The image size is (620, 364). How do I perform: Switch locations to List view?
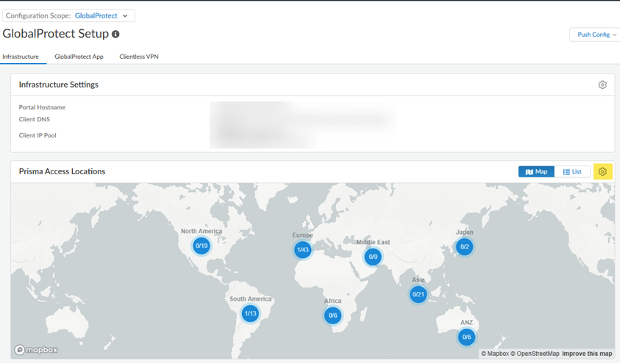[x=572, y=171]
